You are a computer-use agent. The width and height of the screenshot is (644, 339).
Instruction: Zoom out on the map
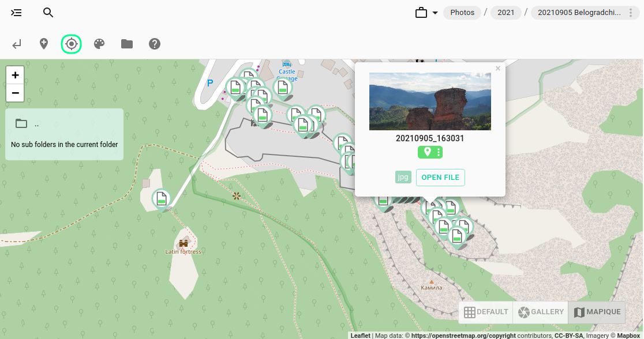click(x=15, y=93)
